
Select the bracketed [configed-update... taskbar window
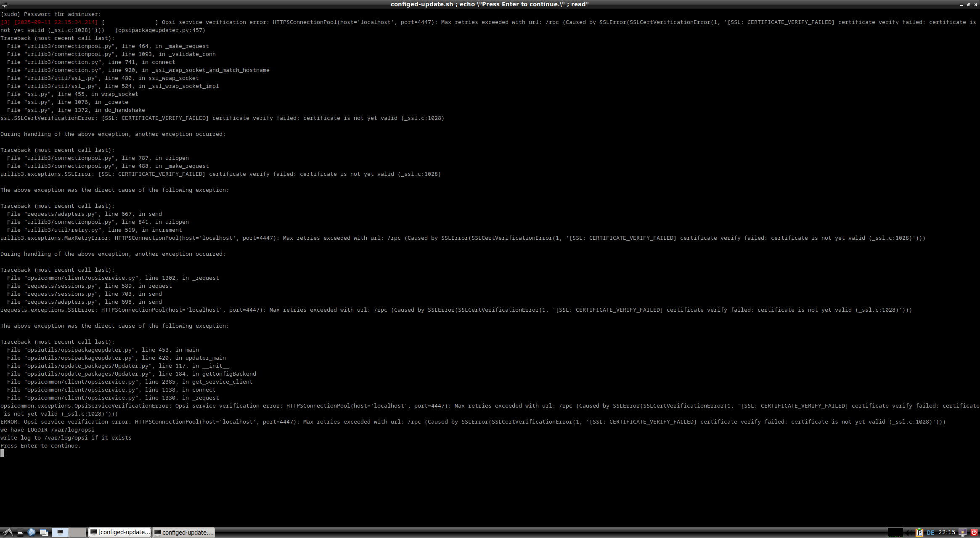[120, 533]
